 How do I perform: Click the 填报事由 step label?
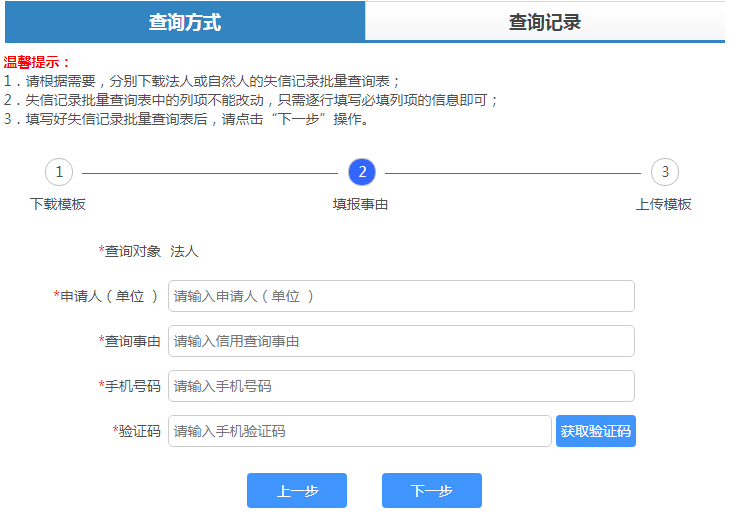coord(361,204)
